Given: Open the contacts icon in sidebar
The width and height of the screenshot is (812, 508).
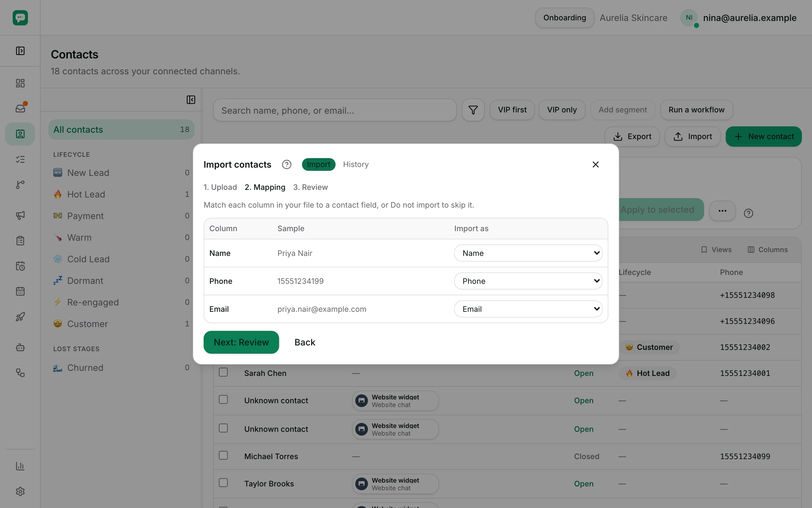Looking at the screenshot, I should pos(20,134).
